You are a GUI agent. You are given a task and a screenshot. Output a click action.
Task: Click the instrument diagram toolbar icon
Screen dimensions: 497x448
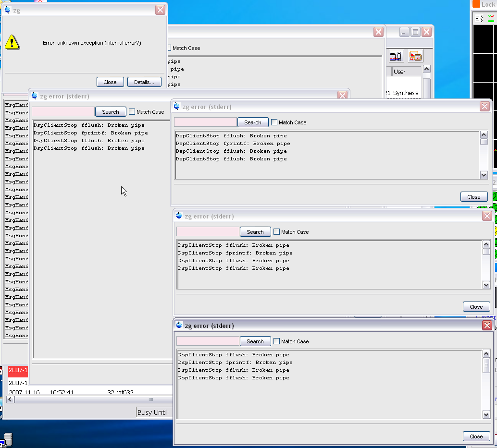point(396,56)
